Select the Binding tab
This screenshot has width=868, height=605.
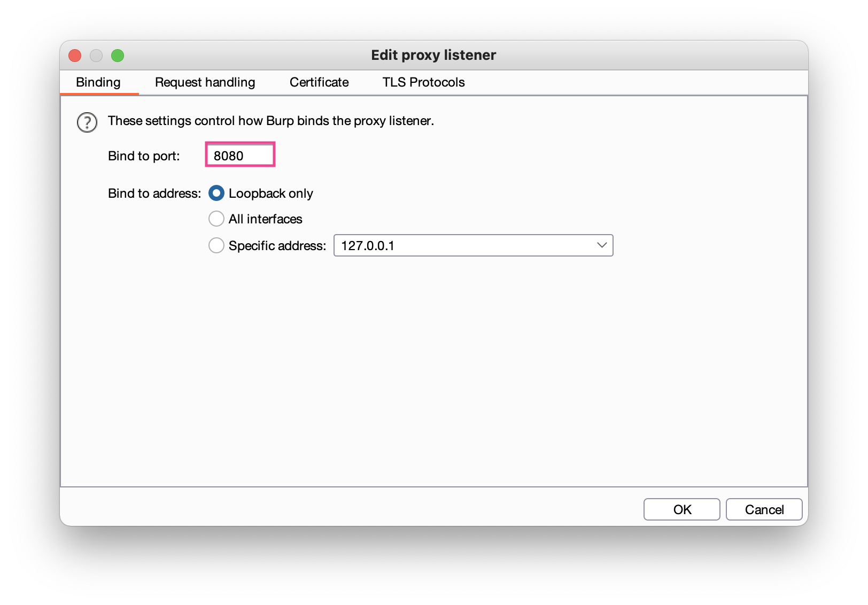(x=98, y=82)
